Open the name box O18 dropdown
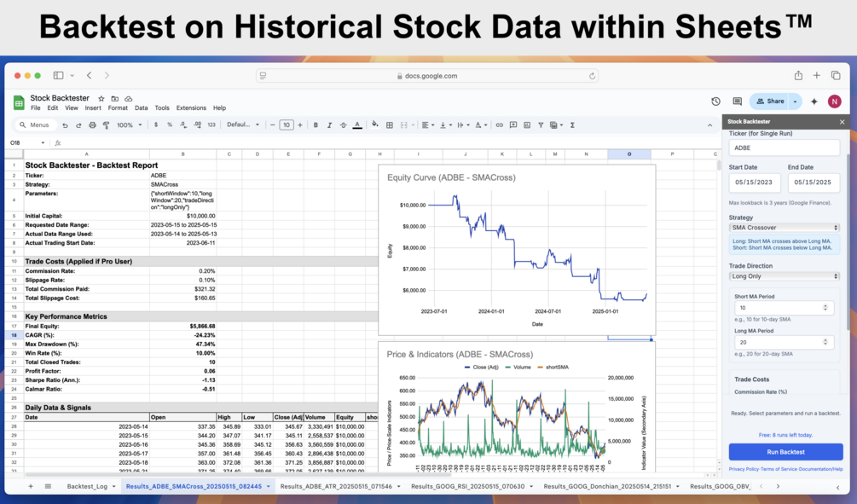The width and height of the screenshot is (857, 504). 43,143
